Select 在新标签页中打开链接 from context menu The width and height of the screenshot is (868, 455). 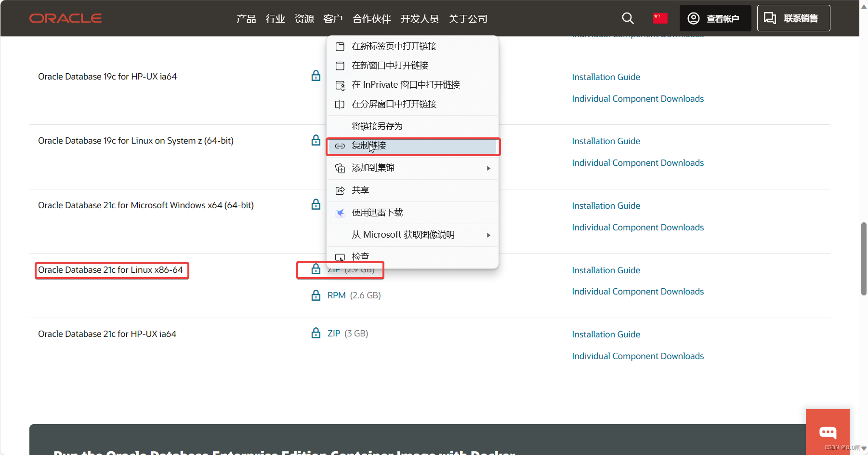[x=394, y=46]
